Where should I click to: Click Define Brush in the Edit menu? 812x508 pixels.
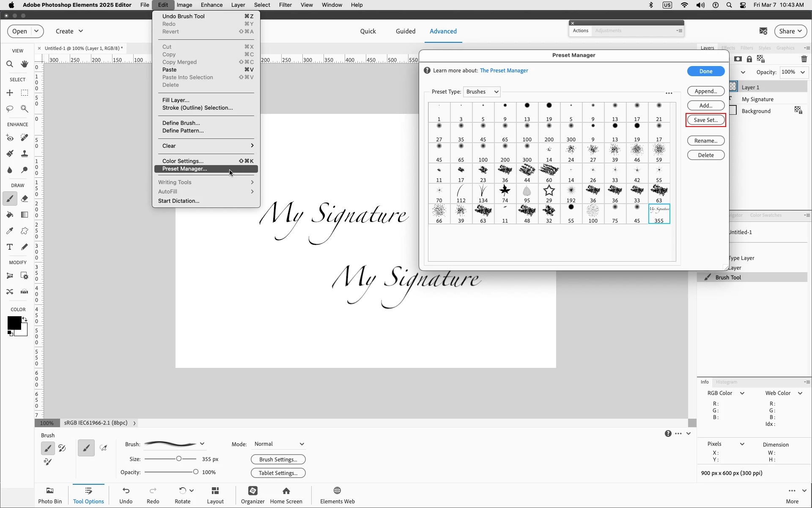tap(181, 123)
